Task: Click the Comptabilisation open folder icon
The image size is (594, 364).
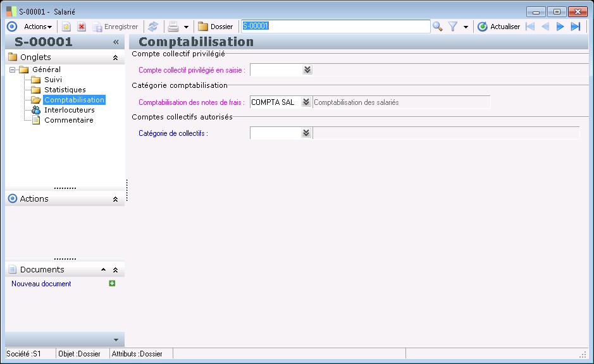Action: [36, 100]
